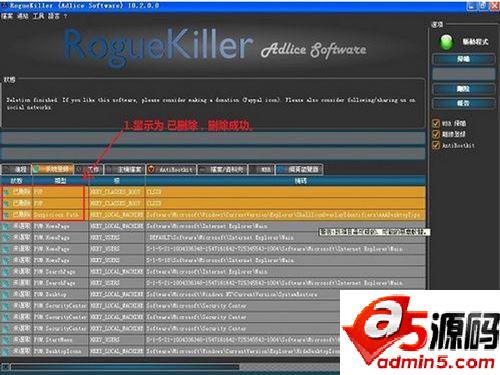Select the highlighted registry tab
Screen dimensions: 500x375
coord(53,169)
